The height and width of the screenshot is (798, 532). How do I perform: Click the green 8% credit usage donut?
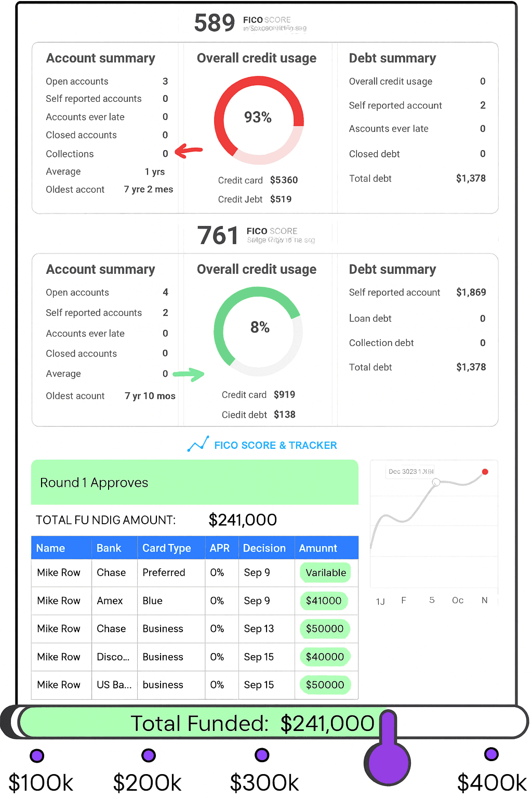click(258, 331)
